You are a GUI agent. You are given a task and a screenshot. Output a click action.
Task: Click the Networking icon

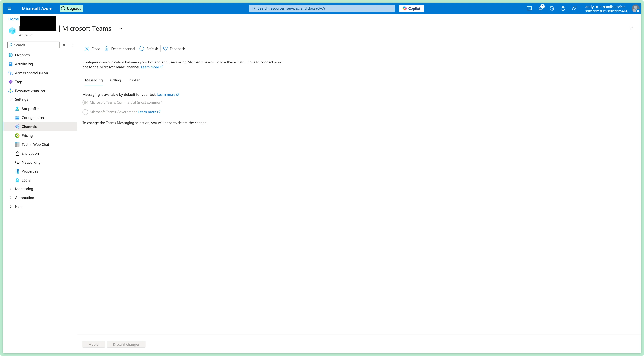17,162
